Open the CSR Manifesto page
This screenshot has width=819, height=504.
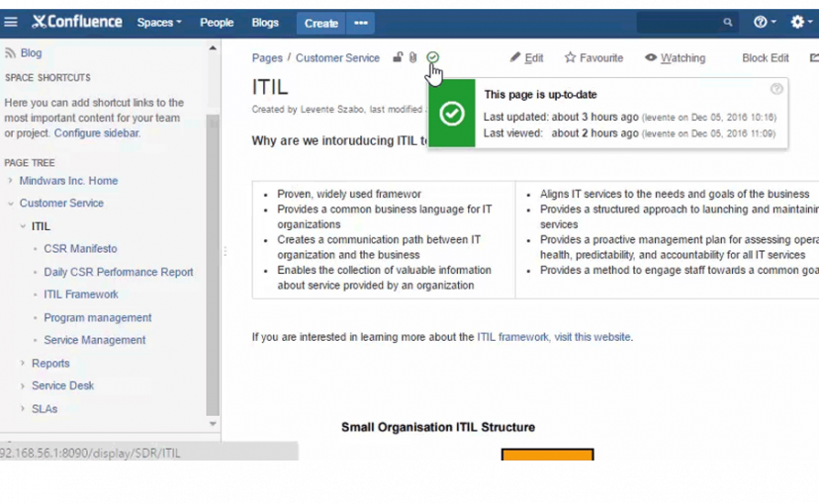(x=80, y=249)
